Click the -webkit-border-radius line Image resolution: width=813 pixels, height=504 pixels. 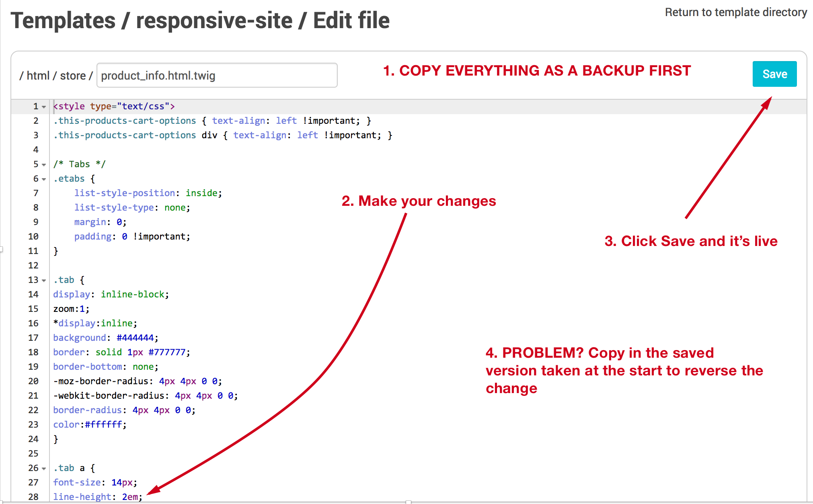(x=145, y=395)
